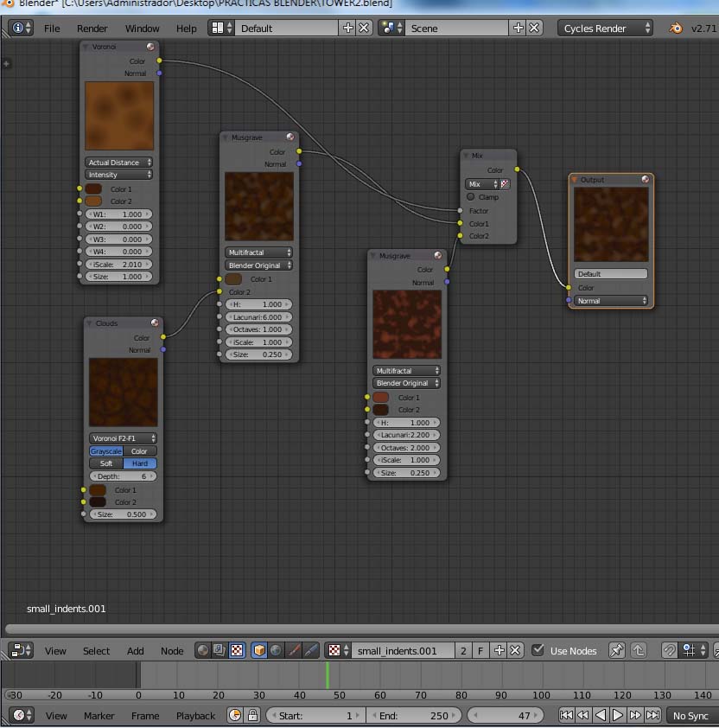
Task: Open the info editor type selector icon
Action: (21, 28)
